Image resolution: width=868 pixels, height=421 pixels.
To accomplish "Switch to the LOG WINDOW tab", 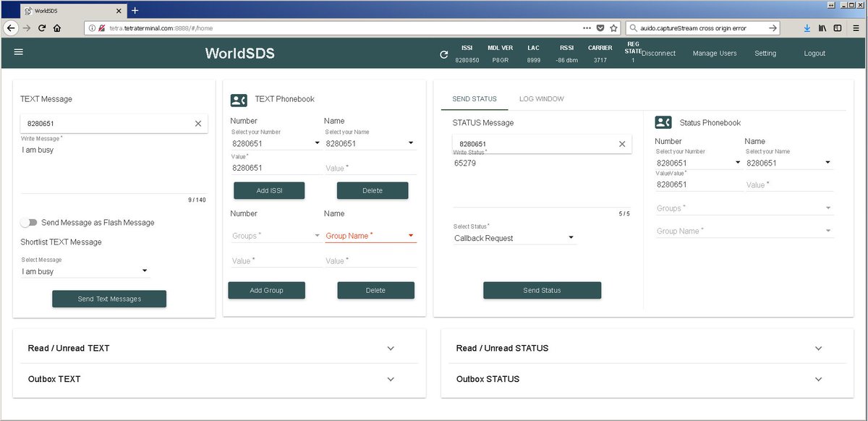I will pos(542,99).
